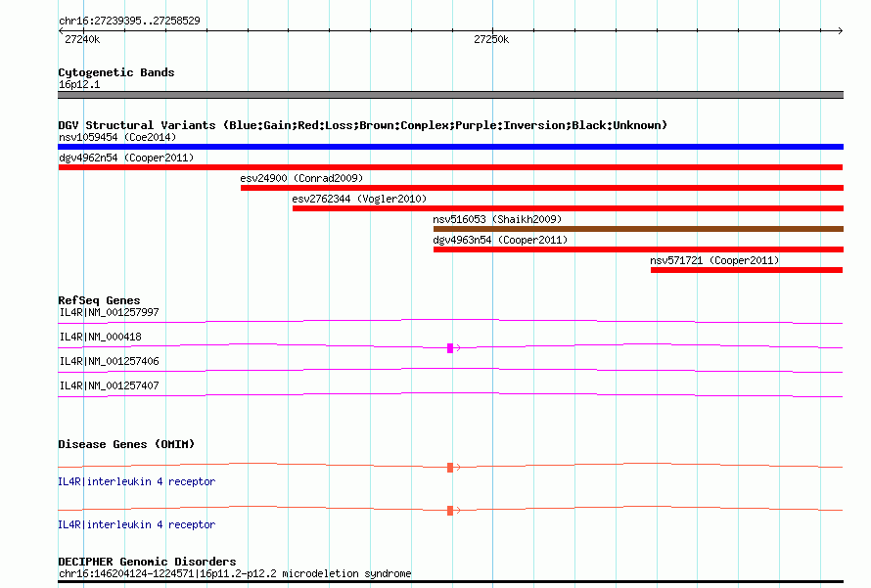Screen dimensions: 871x588
Task: Click the dgv4963n54 (Cooper2011) label
Action: (x=500, y=240)
